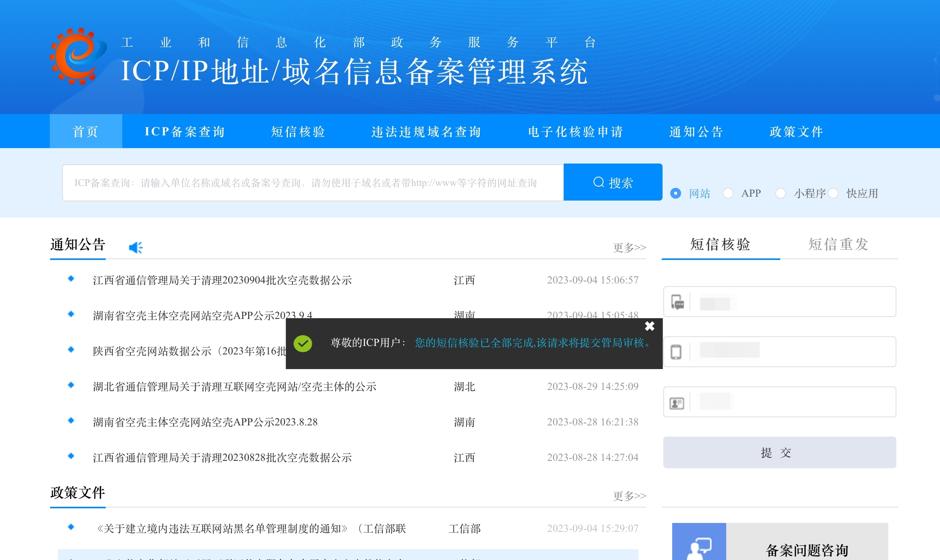Select the 快应用 radio button
940x560 pixels.
pos(833,193)
